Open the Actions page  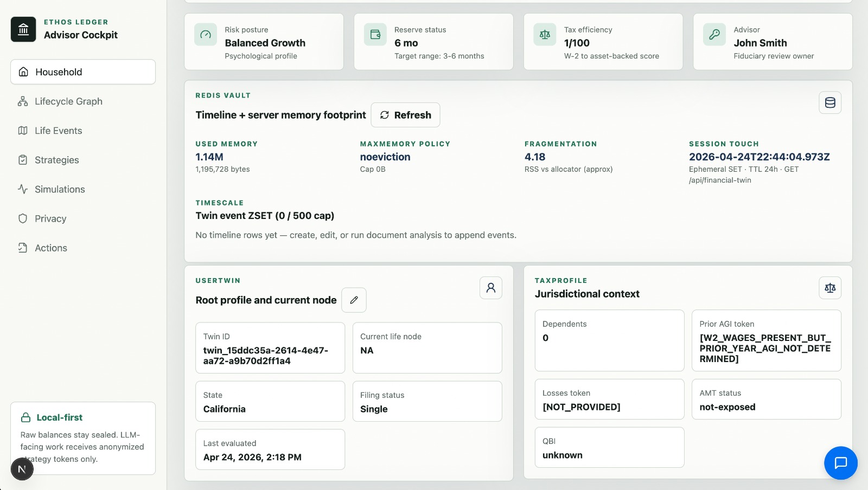(x=51, y=248)
